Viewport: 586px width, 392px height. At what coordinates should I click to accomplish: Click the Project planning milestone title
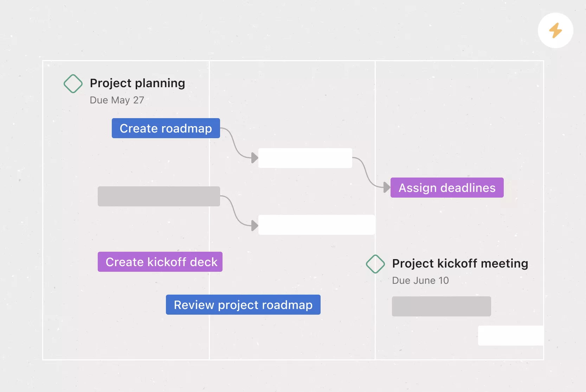pos(137,83)
